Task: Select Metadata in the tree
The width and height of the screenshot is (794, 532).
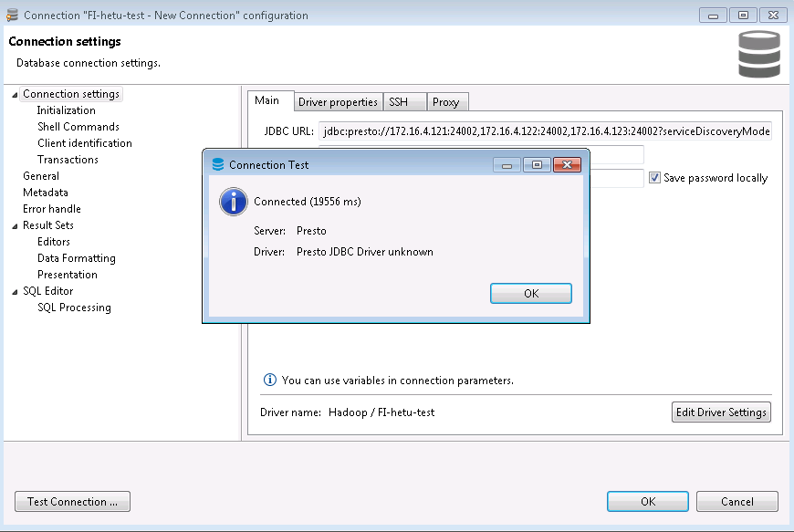Action: (46, 193)
